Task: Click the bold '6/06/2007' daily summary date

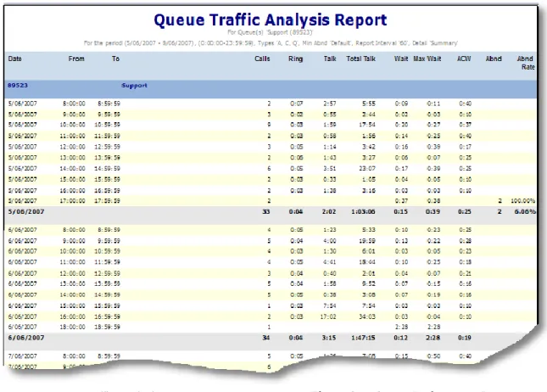Action: tap(26, 338)
